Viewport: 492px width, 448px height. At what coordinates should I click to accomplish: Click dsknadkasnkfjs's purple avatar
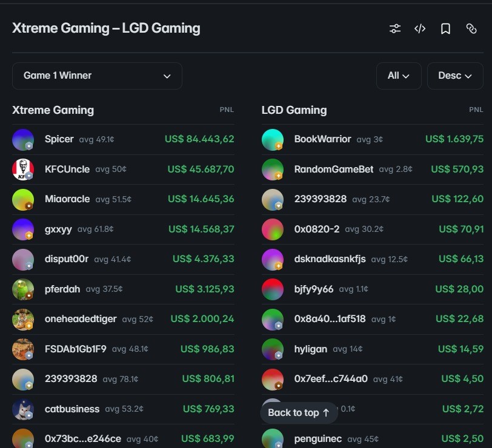tap(273, 259)
